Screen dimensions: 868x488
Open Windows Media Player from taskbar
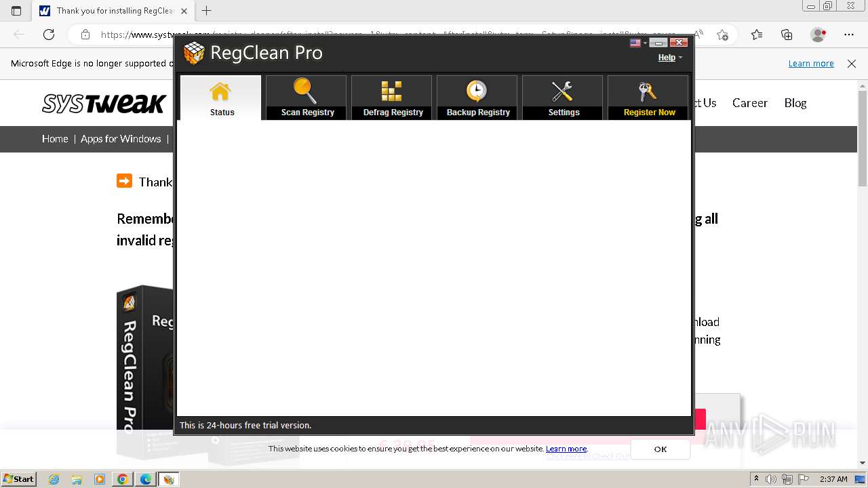(x=100, y=479)
